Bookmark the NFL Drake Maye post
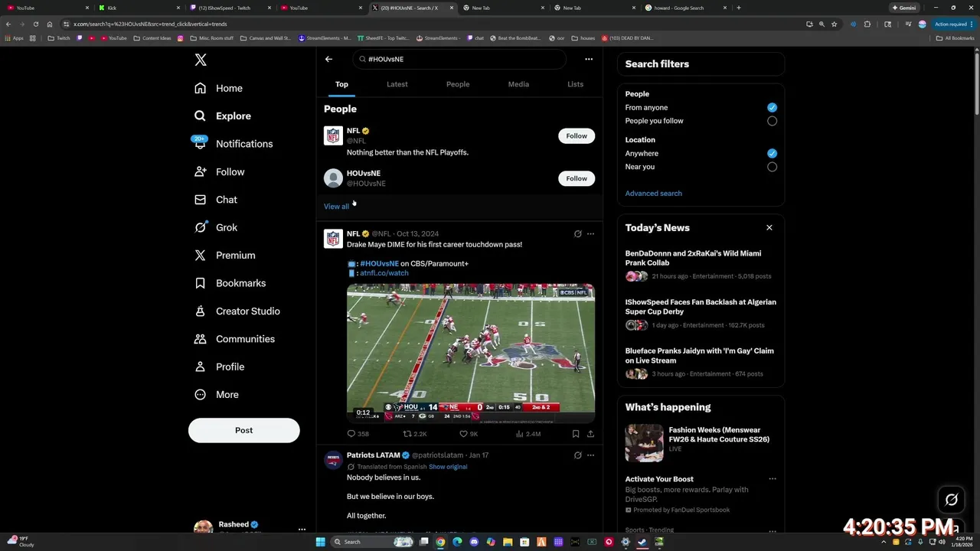This screenshot has width=980, height=551. (x=576, y=434)
